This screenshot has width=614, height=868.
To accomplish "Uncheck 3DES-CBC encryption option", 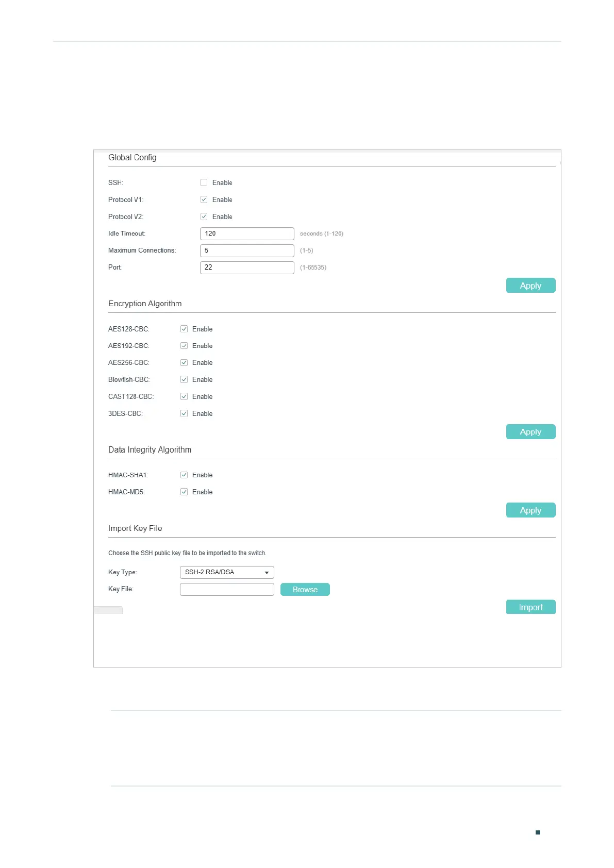I will 184,413.
